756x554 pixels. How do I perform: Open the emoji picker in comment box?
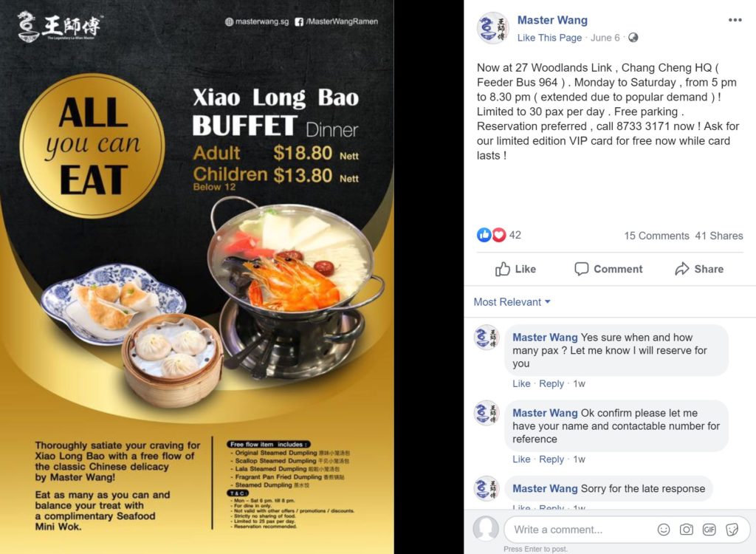(x=664, y=530)
